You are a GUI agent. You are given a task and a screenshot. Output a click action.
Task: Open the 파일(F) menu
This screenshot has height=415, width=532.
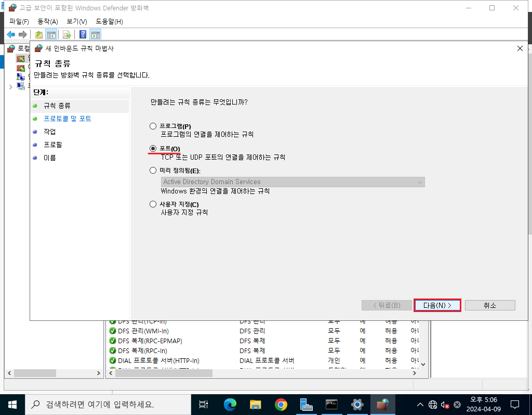coord(19,21)
